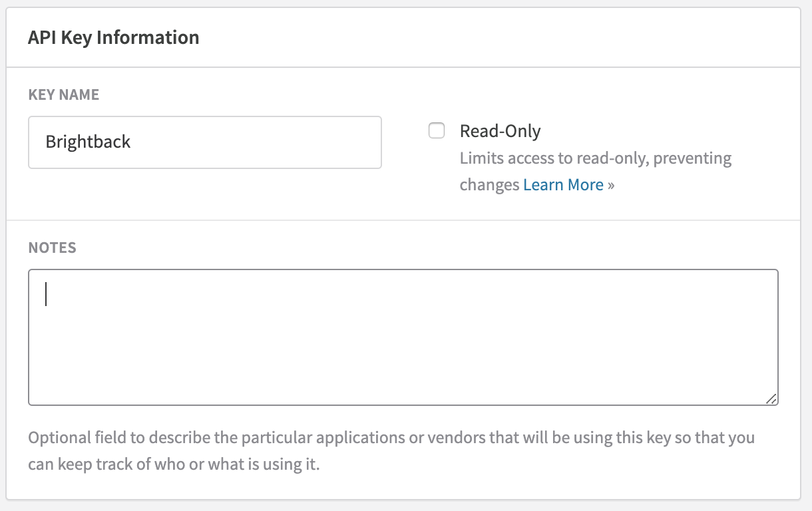812x511 pixels.
Task: Click the word "preventing" in Read-Only description
Action: (x=696, y=158)
